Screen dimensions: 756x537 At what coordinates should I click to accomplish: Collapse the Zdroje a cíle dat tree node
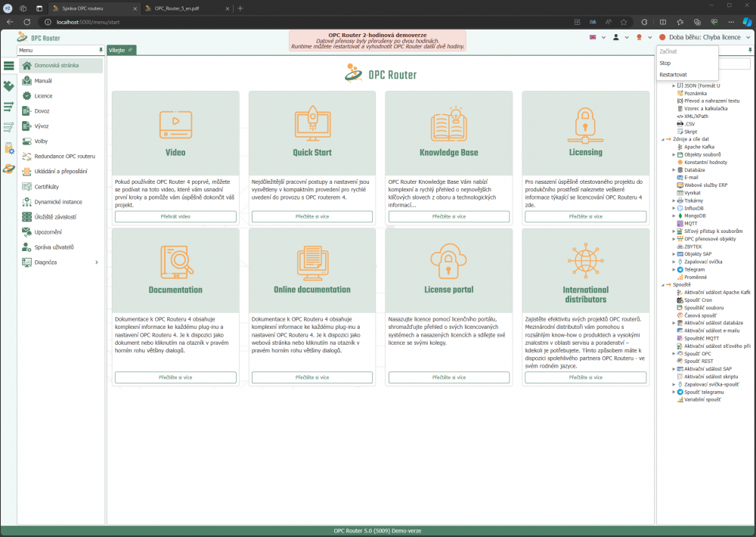pos(663,139)
